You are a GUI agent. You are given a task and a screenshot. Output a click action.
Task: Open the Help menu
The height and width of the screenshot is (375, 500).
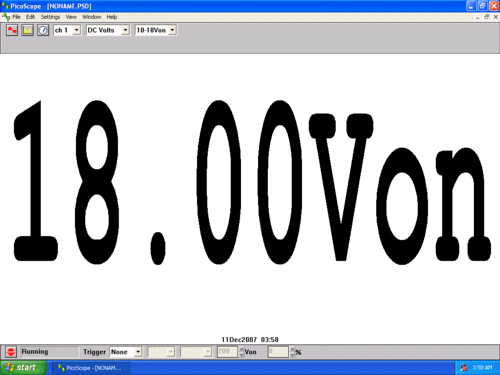(112, 17)
